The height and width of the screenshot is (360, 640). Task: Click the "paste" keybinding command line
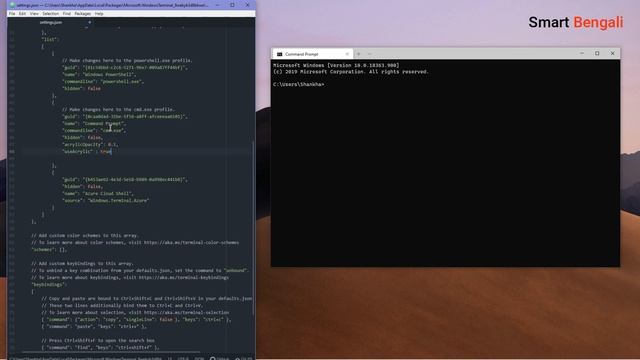[94, 327]
